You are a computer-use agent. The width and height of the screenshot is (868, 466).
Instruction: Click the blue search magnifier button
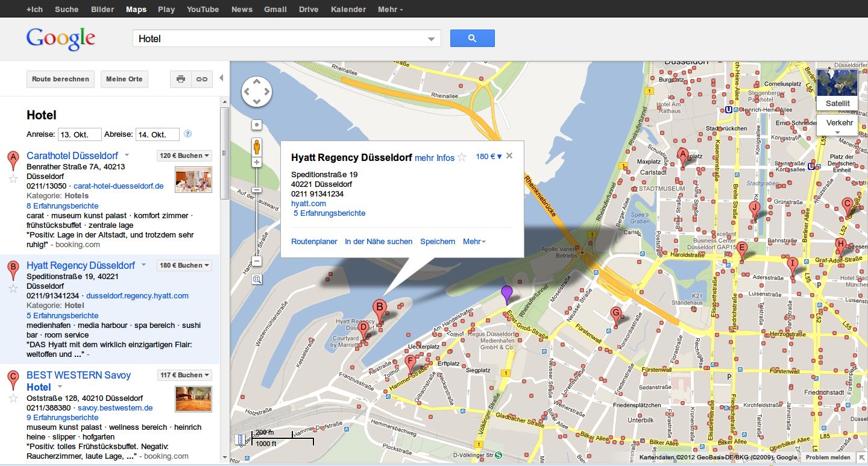coord(472,39)
